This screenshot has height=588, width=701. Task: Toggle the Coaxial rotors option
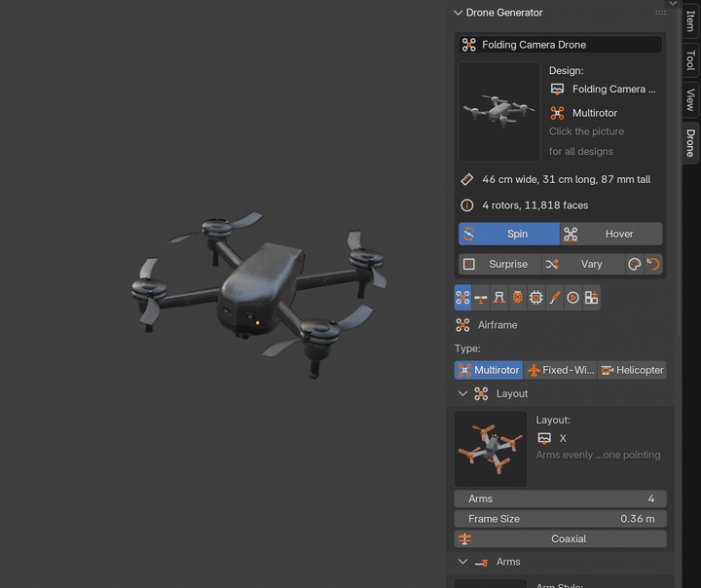click(560, 538)
